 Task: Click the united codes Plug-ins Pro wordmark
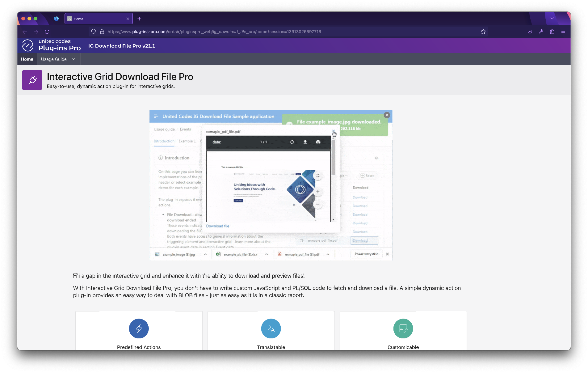(60, 45)
